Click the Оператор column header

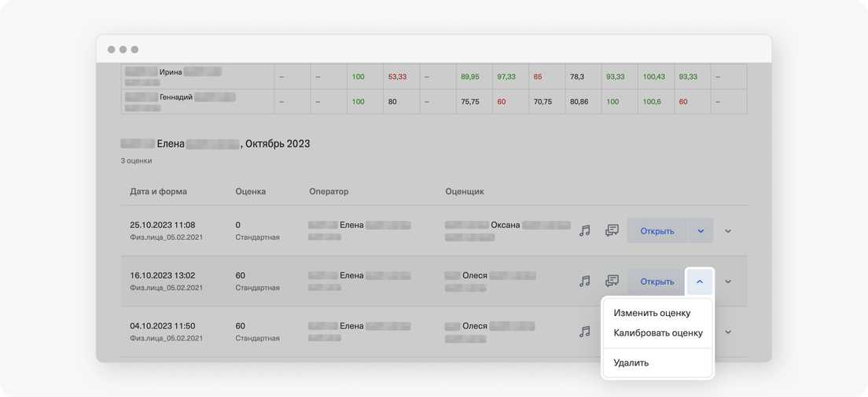(x=329, y=192)
